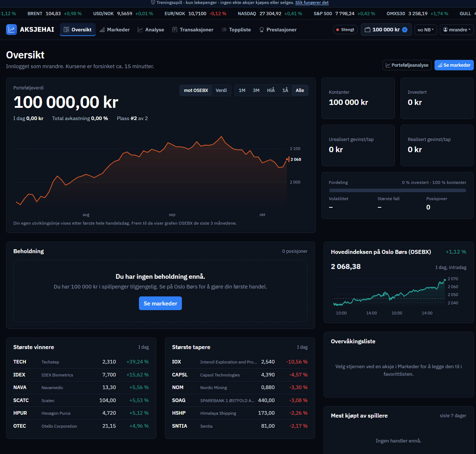This screenshot has height=454, width=476.
Task: Click Se markeder button in Beholdning panel
Action: [160, 303]
